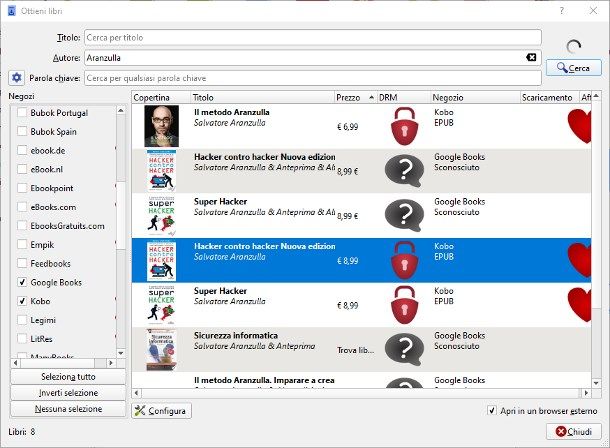Screen dimensions: 610x448
Task: Open the search settings gear icon
Action: pos(16,78)
